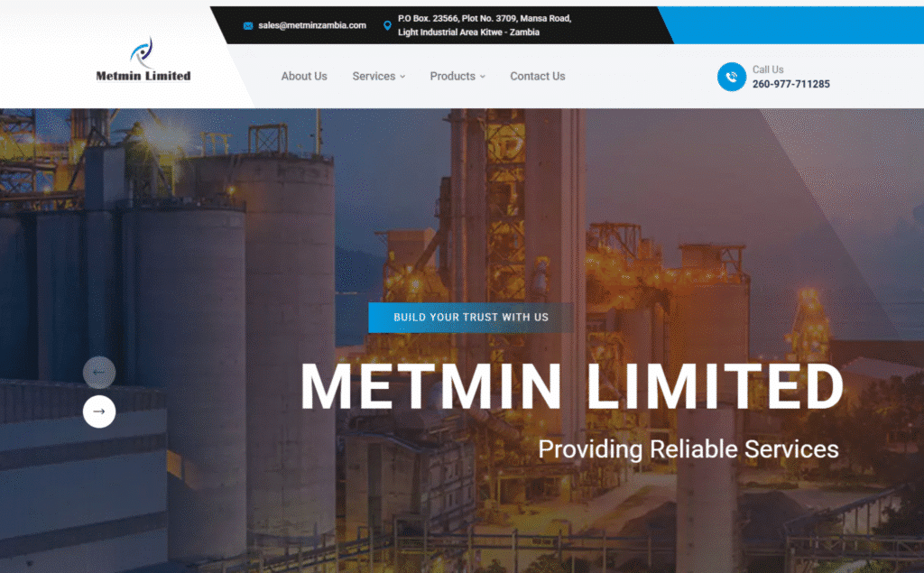Image resolution: width=924 pixels, height=573 pixels.
Task: Open the About Us page
Action: (x=304, y=76)
